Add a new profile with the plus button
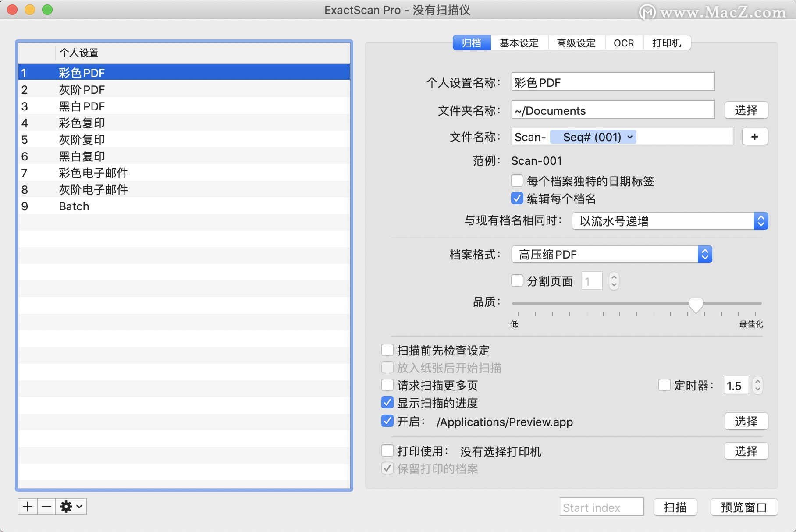796x532 pixels. point(28,507)
